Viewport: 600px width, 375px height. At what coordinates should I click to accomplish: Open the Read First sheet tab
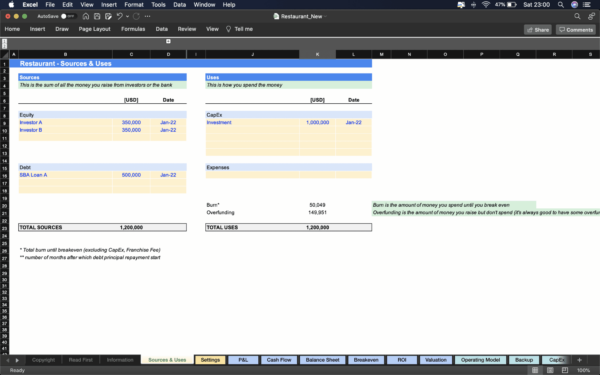coord(80,360)
